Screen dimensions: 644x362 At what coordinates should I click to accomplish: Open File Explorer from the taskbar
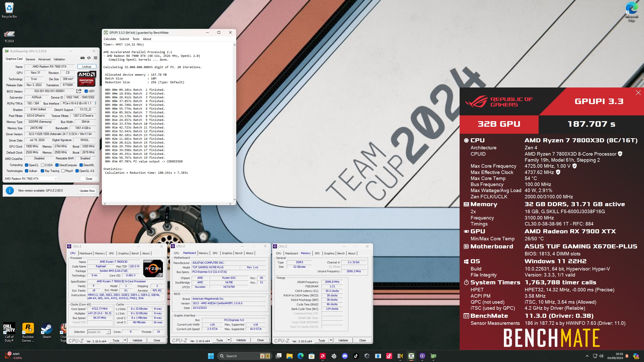pyautogui.click(x=289, y=356)
